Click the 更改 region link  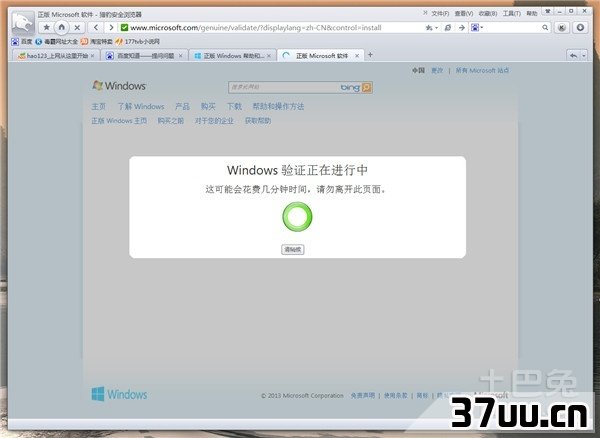tap(437, 70)
